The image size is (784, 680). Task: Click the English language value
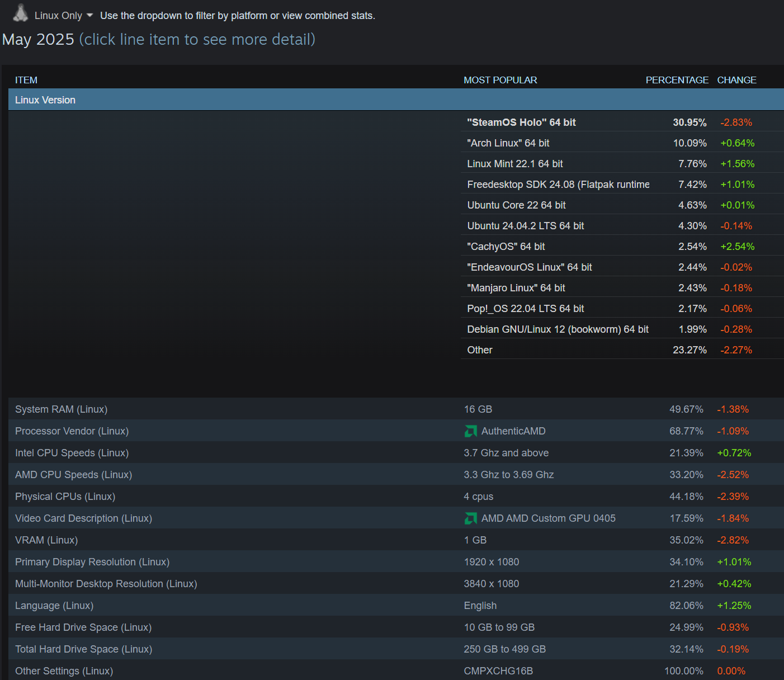(x=480, y=605)
